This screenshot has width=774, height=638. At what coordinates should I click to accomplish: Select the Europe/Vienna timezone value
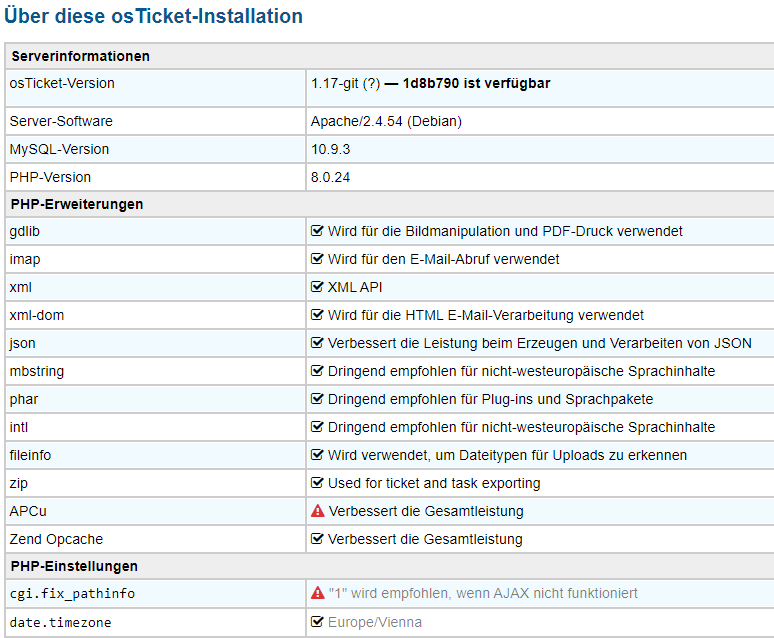(x=375, y=622)
